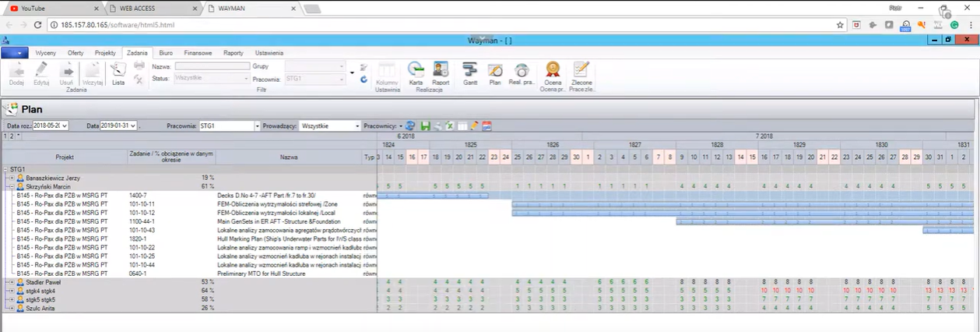
Task: Click the Real. pracy icon
Action: click(x=521, y=72)
